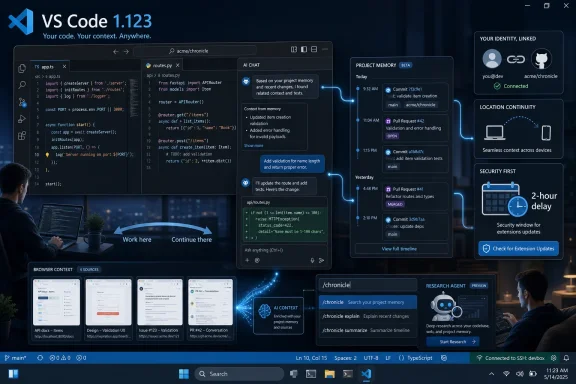
Task: Click the /chronicle command input field
Action: [368, 285]
